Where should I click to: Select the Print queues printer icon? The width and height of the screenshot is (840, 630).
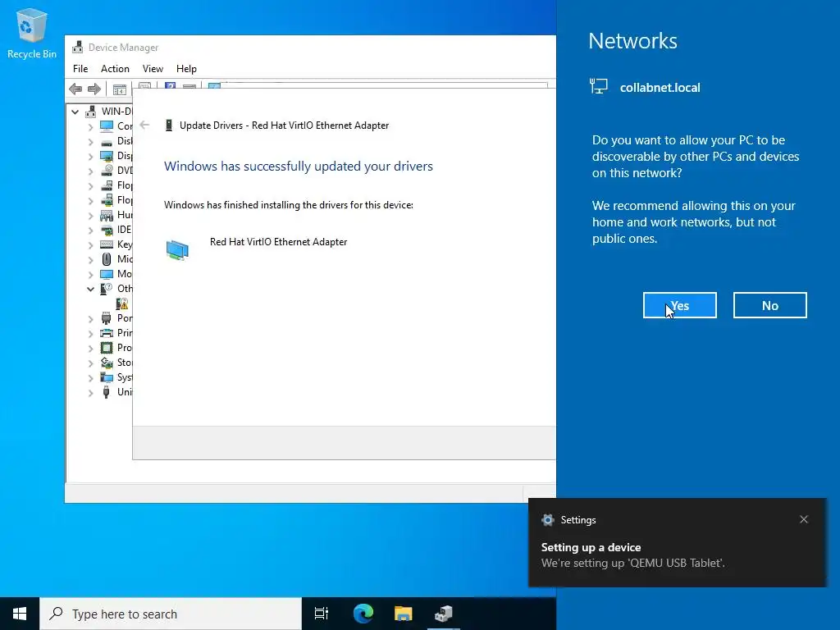tap(107, 333)
